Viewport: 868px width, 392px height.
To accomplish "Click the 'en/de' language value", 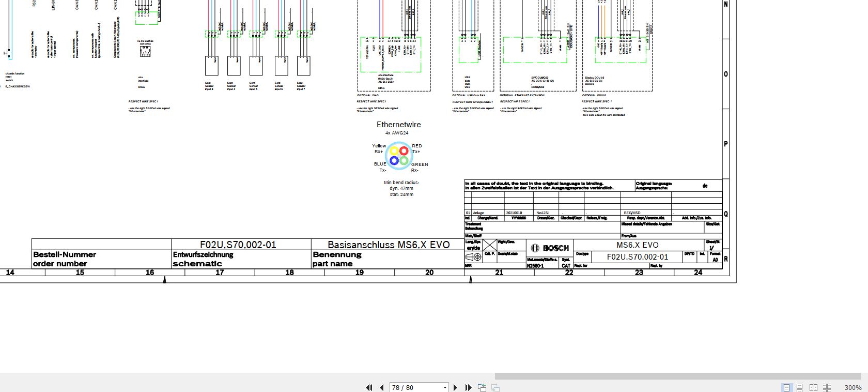I will point(473,248).
